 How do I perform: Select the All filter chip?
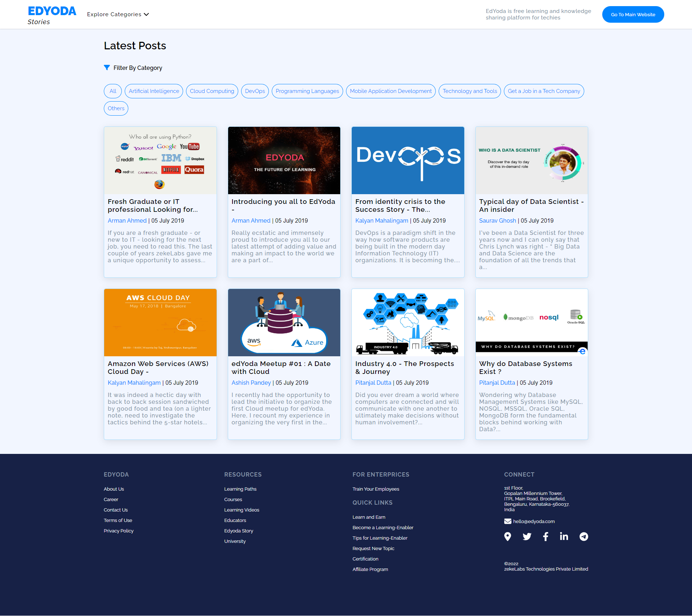[x=112, y=91]
